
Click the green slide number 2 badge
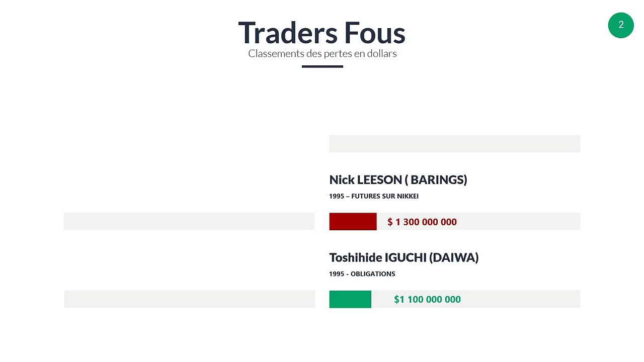(621, 25)
